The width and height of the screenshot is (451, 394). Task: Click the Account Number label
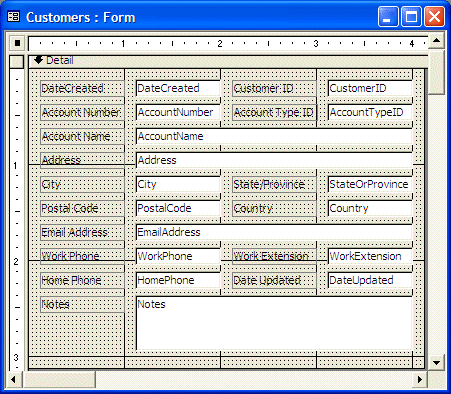coord(82,112)
